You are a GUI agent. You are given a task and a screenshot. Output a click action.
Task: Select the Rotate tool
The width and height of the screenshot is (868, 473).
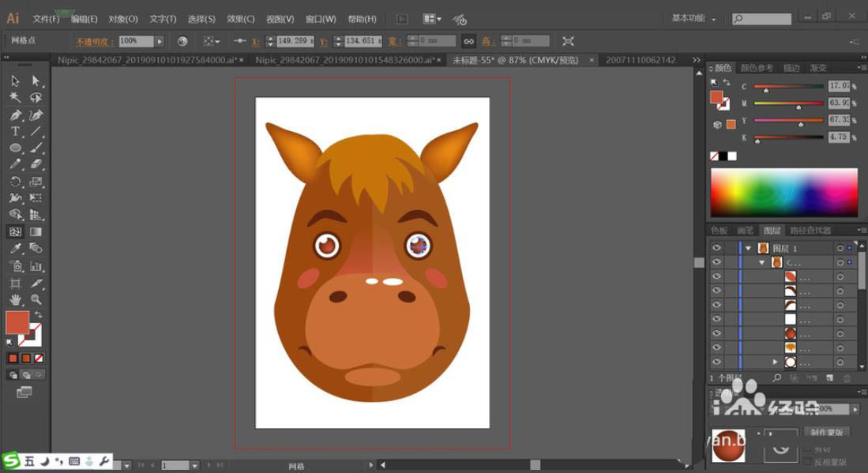coord(16,182)
